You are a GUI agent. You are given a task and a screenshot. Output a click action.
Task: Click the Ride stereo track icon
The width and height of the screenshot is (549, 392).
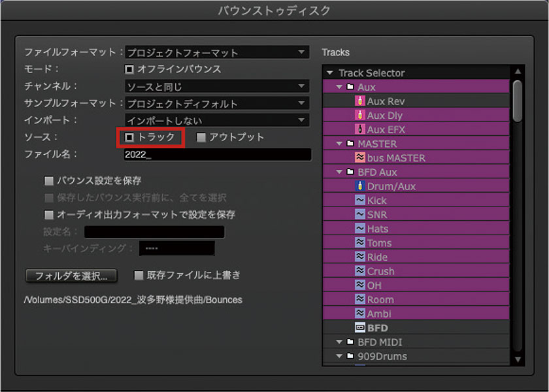pyautogui.click(x=360, y=257)
